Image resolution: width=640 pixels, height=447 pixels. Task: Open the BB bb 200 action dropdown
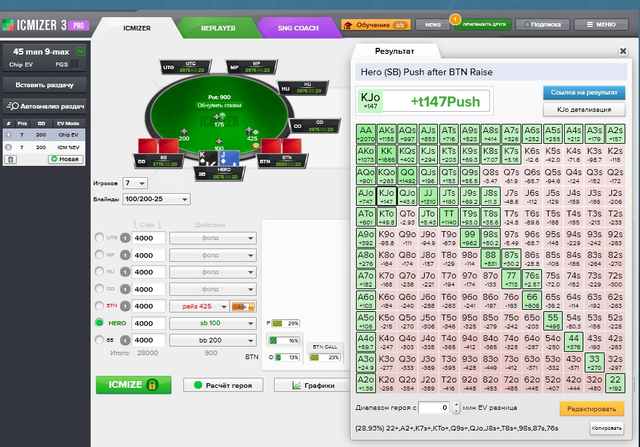(213, 340)
